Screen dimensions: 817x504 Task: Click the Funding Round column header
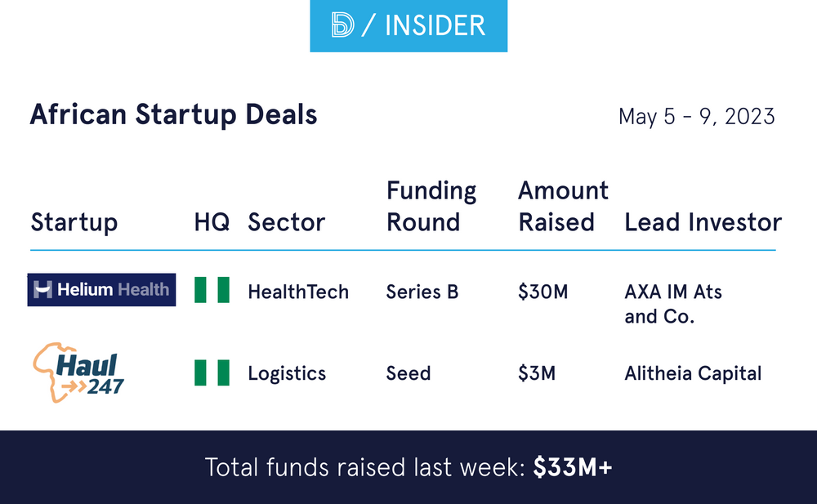click(431, 206)
